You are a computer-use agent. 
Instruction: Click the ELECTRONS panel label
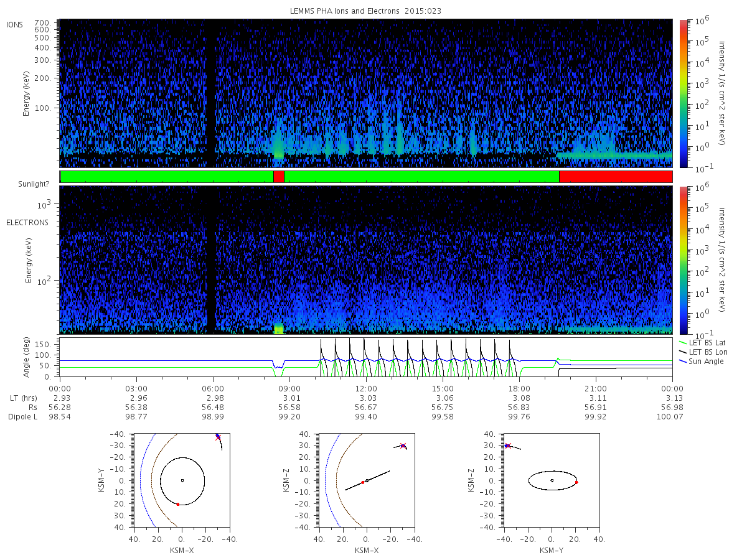click(x=27, y=223)
